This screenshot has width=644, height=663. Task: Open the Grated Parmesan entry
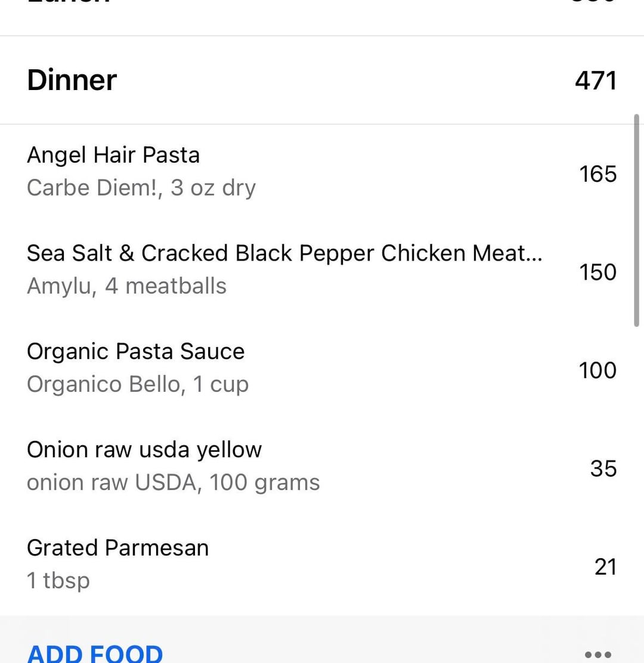(117, 547)
